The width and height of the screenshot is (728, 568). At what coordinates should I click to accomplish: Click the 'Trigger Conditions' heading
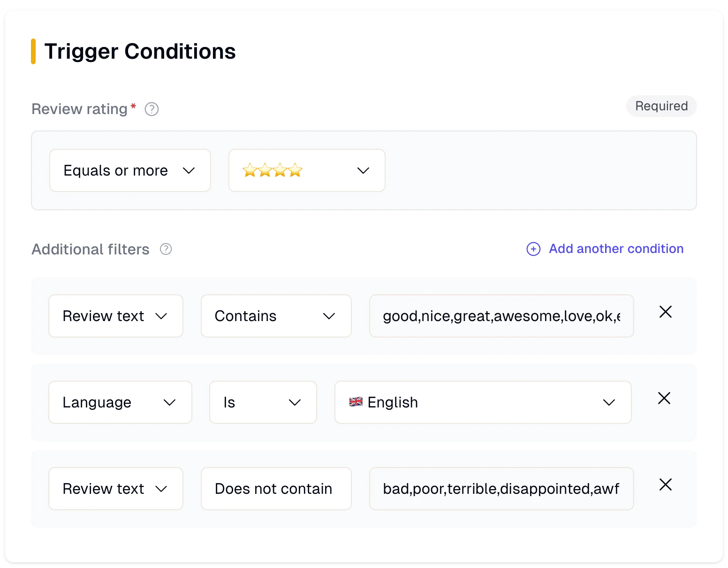(140, 51)
